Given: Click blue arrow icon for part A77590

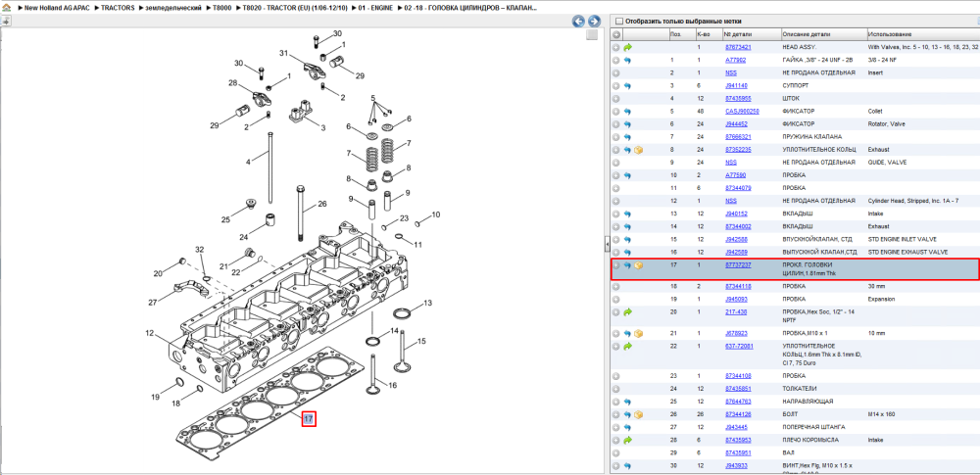Looking at the screenshot, I should click(x=628, y=175).
